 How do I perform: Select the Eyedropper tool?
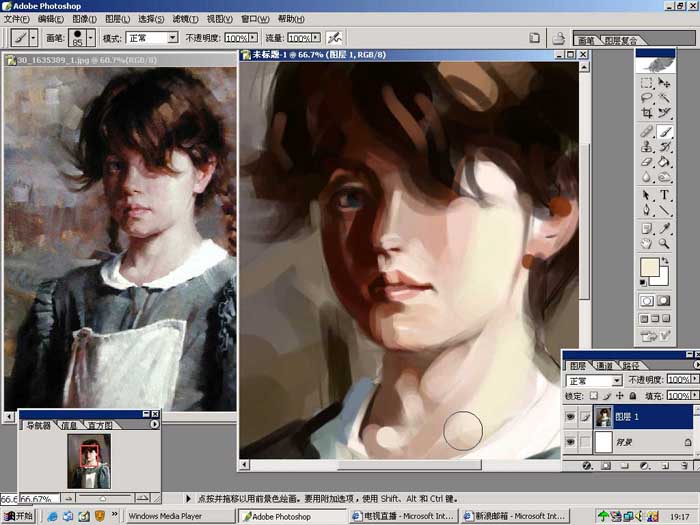point(664,229)
